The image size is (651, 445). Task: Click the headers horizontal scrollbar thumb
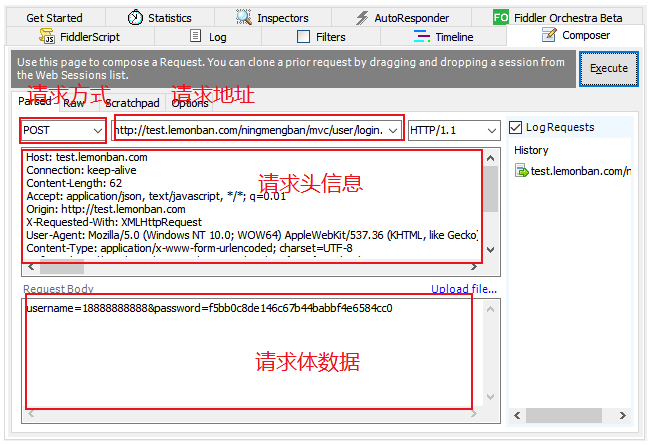[62, 267]
